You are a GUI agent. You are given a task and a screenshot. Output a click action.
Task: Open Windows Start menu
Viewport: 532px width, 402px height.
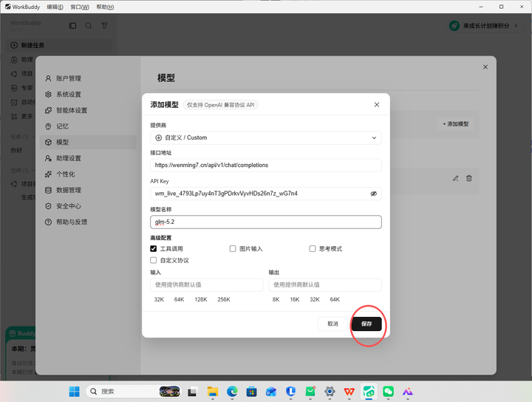[74, 392]
